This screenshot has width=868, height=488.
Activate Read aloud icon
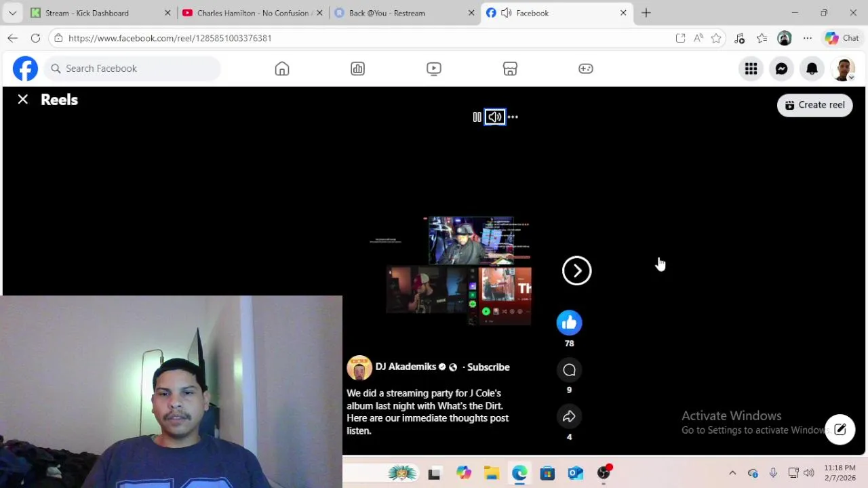[x=698, y=38]
